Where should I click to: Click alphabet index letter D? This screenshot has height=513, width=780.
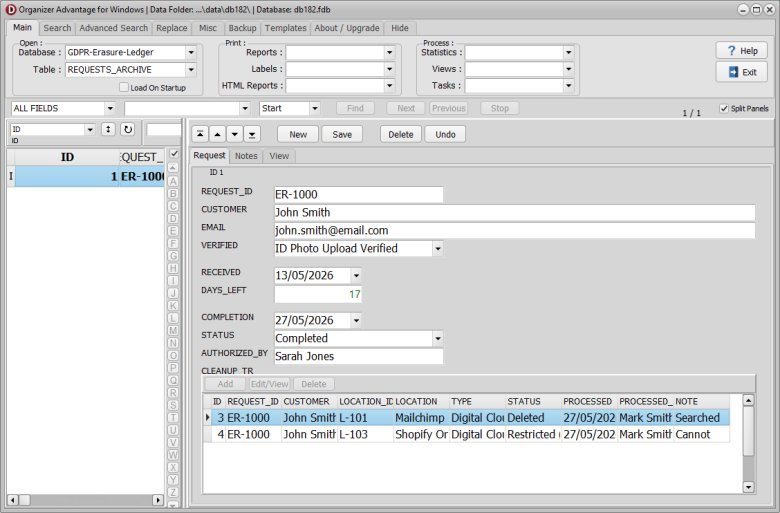click(173, 218)
